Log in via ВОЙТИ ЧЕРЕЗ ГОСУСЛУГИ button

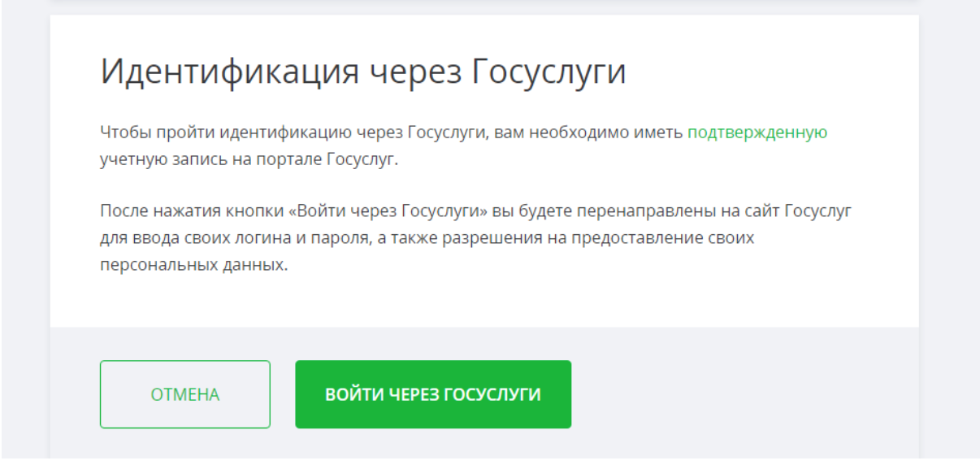tap(433, 394)
